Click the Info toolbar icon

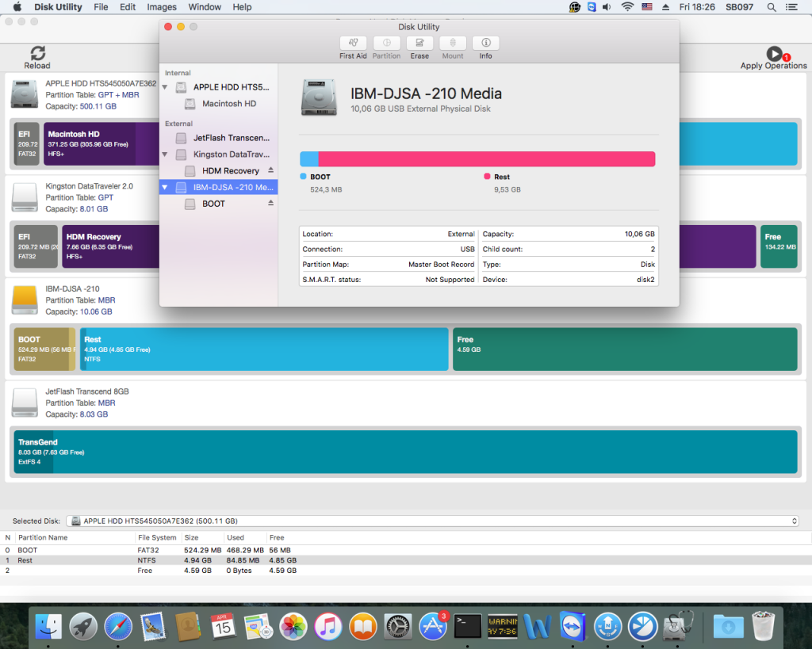click(486, 43)
